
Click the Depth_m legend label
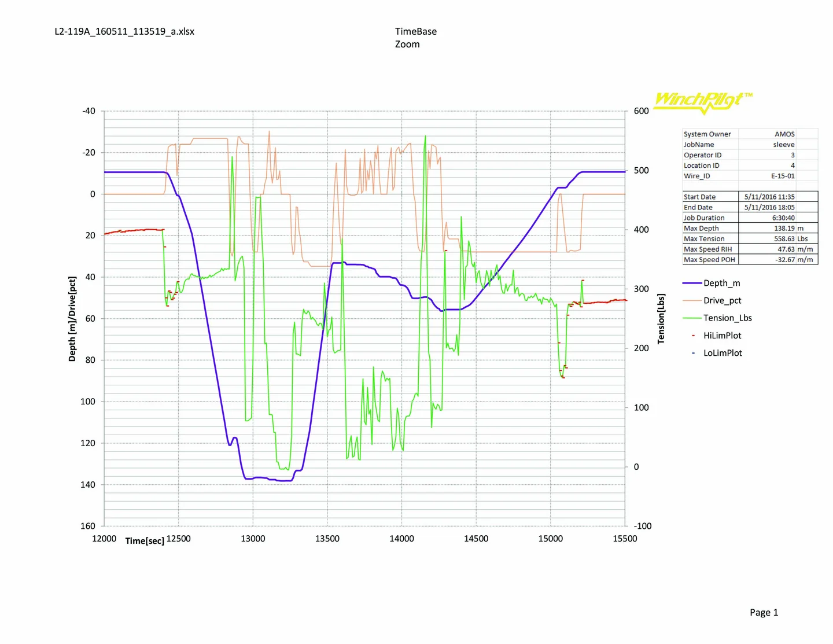[721, 283]
